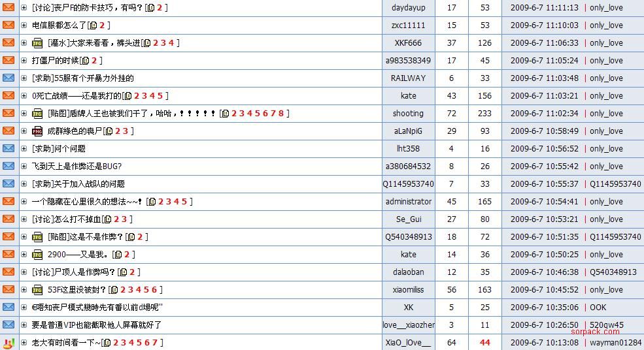644x350 pixels.
Task: Click the PNG icon beside 成群綠色的喪尸
Action: [37, 131]
